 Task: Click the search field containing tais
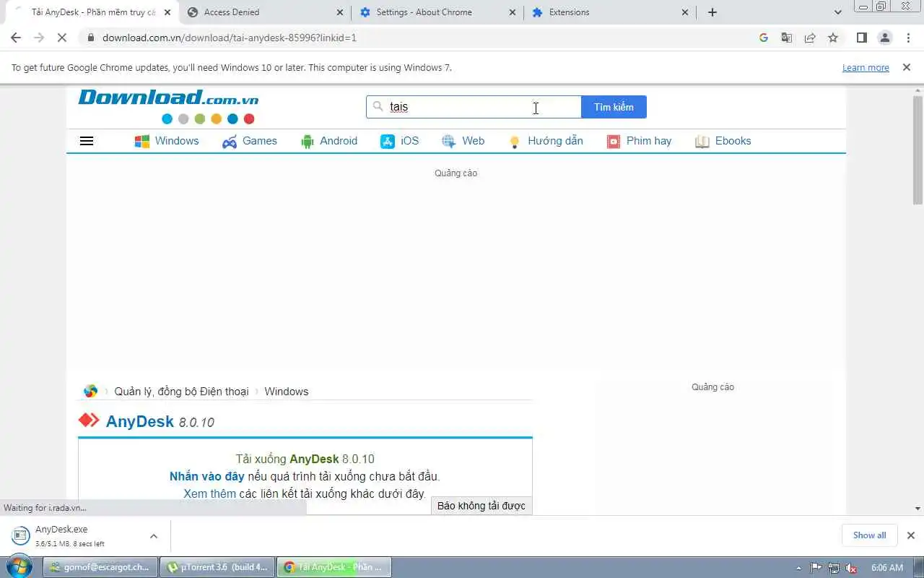474,107
